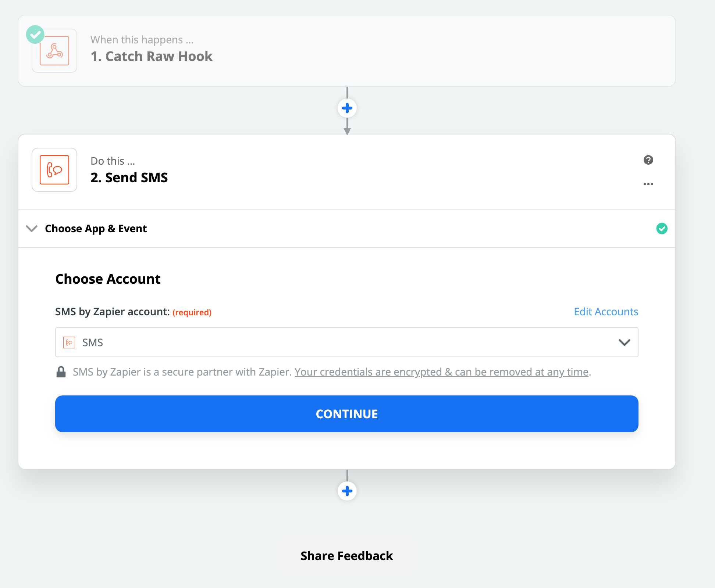Click the help question mark icon
715x588 pixels.
click(x=648, y=160)
